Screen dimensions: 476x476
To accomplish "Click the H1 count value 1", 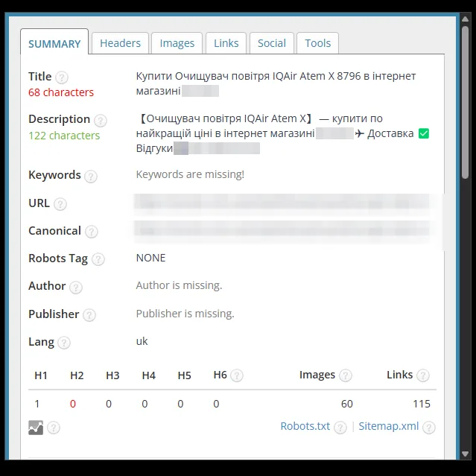I will pyautogui.click(x=37, y=404).
